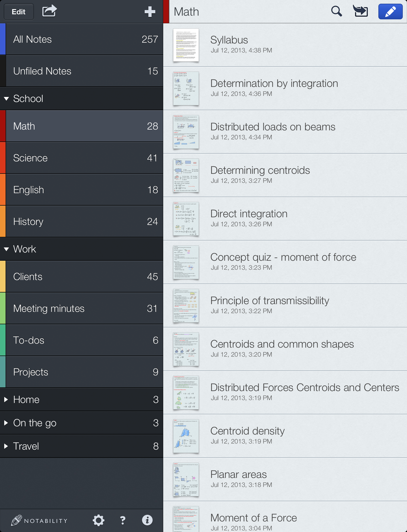Open settings via the gear icon

pyautogui.click(x=99, y=520)
